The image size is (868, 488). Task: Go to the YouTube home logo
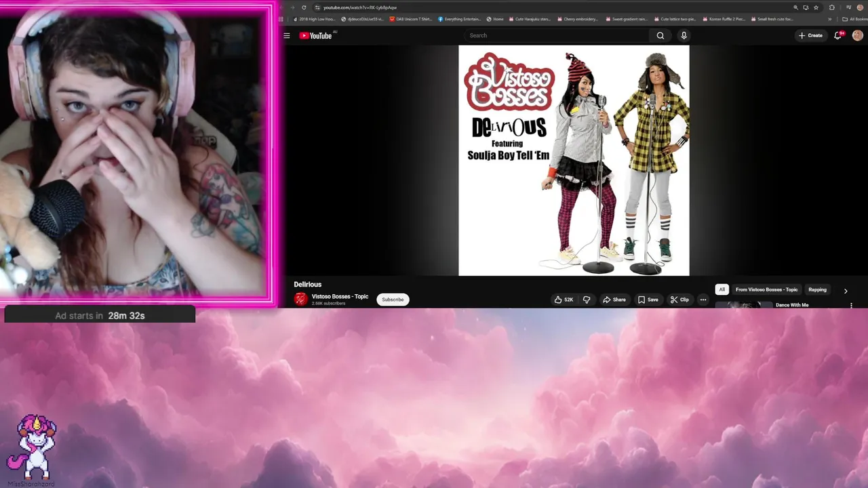click(315, 36)
